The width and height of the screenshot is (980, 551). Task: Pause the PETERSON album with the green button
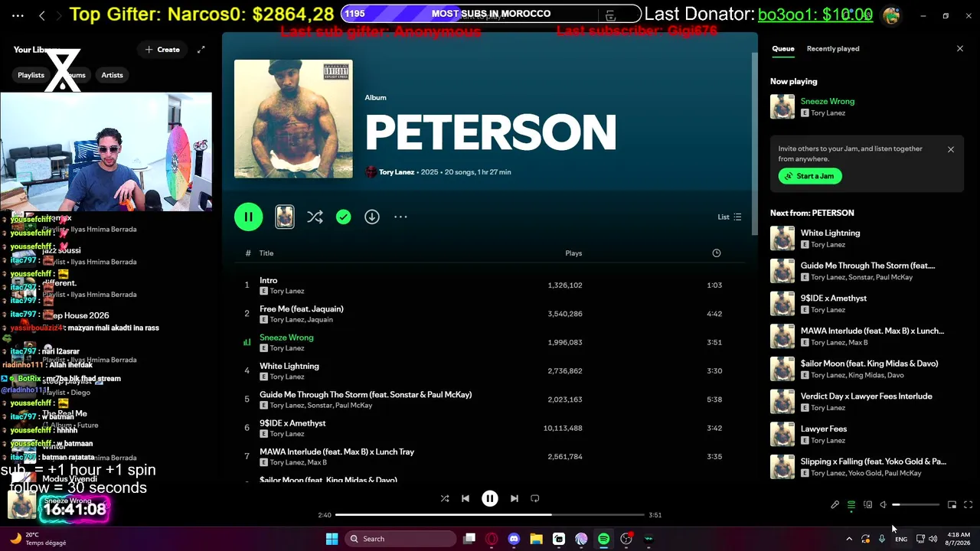(248, 217)
